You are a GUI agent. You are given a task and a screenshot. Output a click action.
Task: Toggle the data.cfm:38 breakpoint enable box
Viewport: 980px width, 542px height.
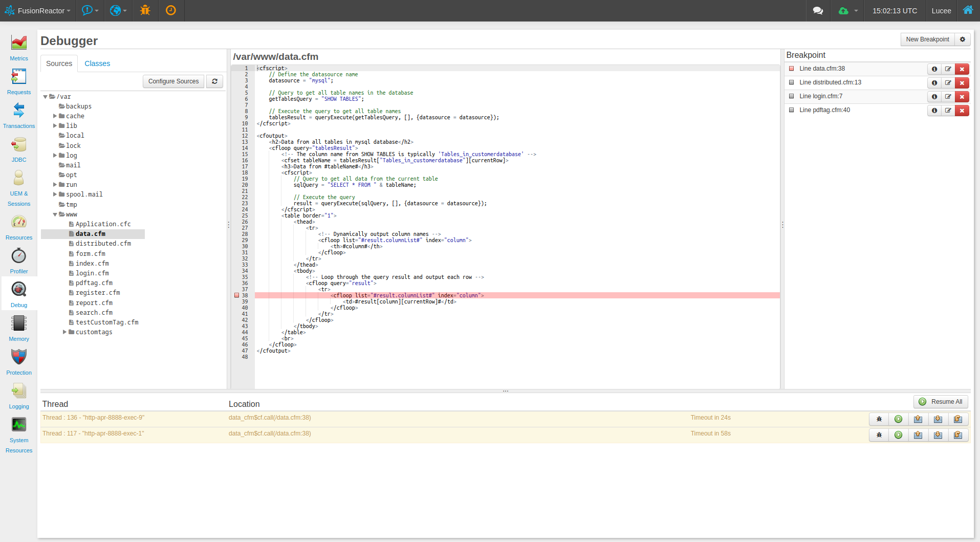pos(792,69)
